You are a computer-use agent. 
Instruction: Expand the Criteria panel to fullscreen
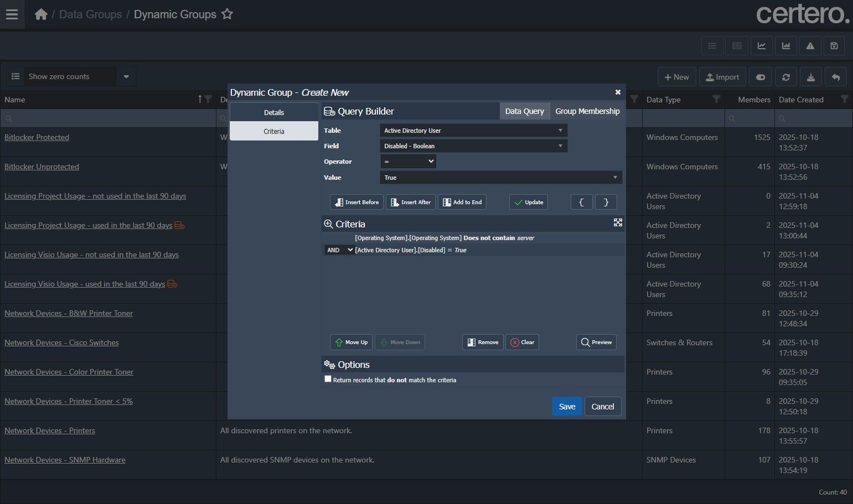click(x=618, y=222)
